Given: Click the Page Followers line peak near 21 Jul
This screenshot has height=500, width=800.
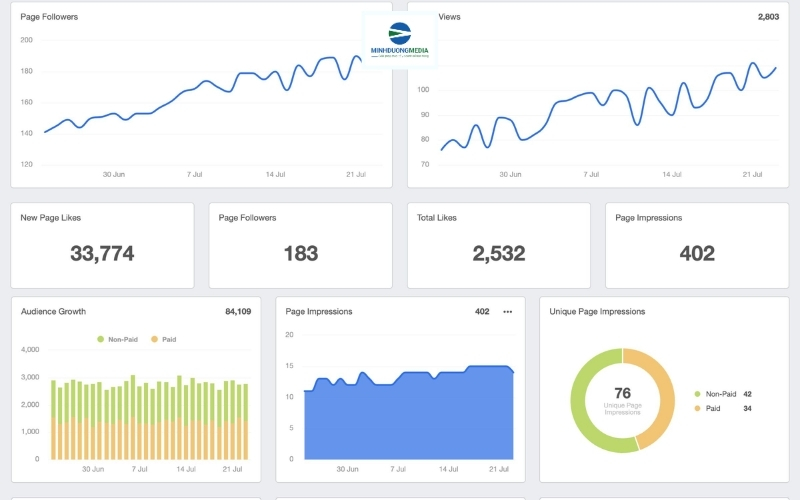Looking at the screenshot, I should click(x=356, y=57).
